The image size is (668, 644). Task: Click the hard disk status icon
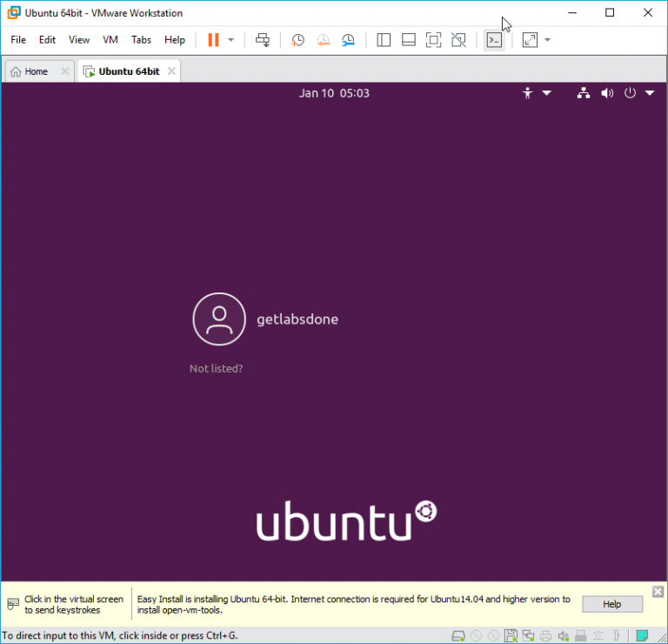point(458,636)
